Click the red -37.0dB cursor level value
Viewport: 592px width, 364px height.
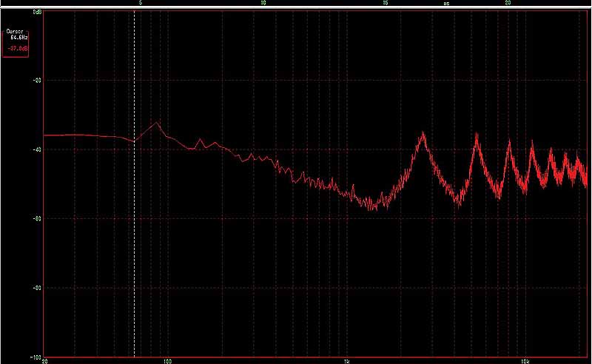point(18,50)
